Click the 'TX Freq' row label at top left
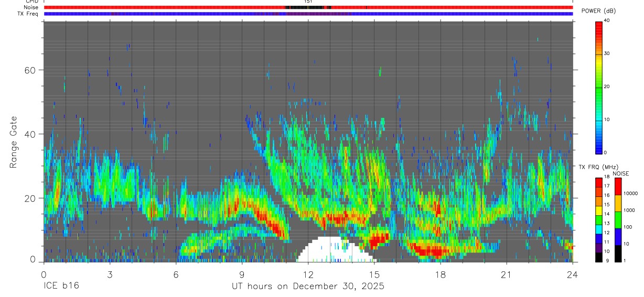 coord(28,14)
